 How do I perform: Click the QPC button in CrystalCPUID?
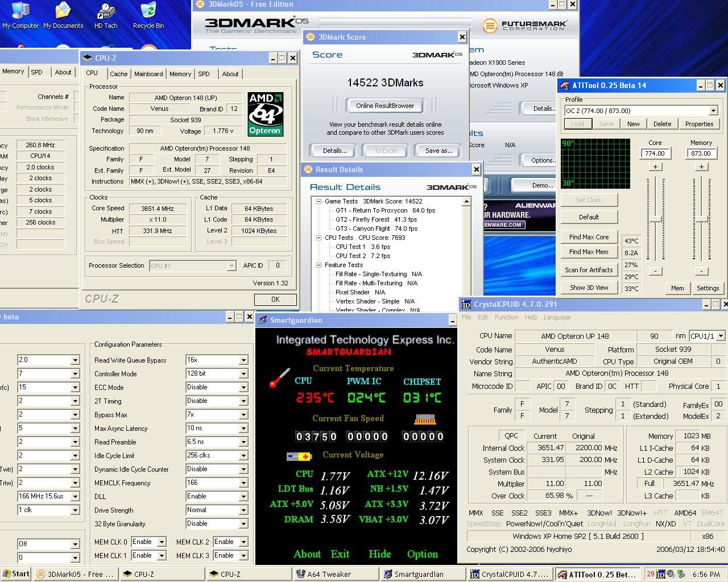click(511, 436)
